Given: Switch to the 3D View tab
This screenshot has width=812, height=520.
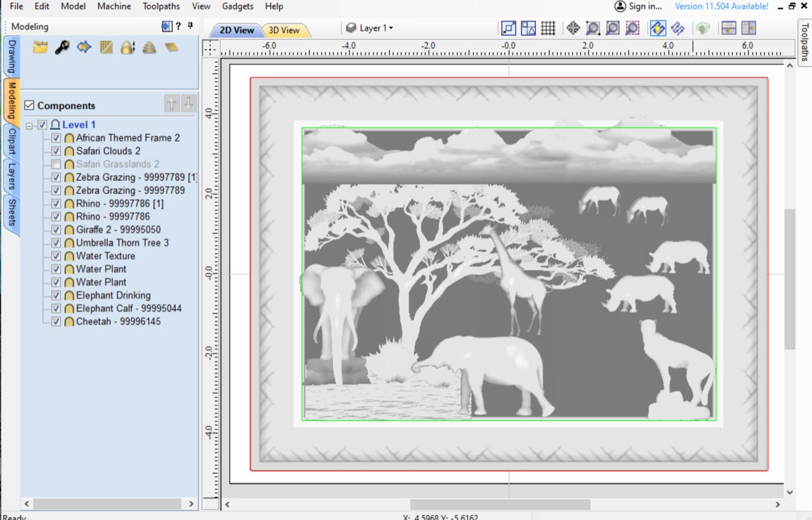Looking at the screenshot, I should (x=284, y=30).
